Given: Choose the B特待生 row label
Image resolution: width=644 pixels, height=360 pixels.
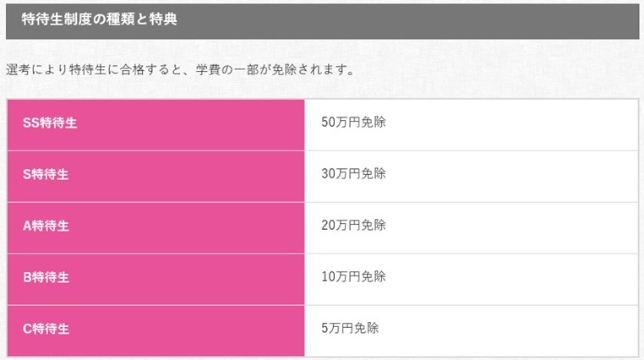Looking at the screenshot, I should pyautogui.click(x=46, y=277).
